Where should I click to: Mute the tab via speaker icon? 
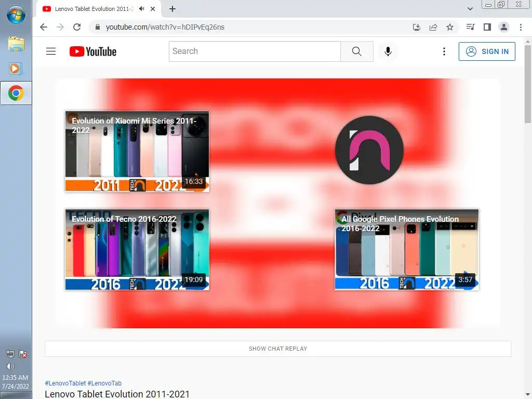click(141, 9)
